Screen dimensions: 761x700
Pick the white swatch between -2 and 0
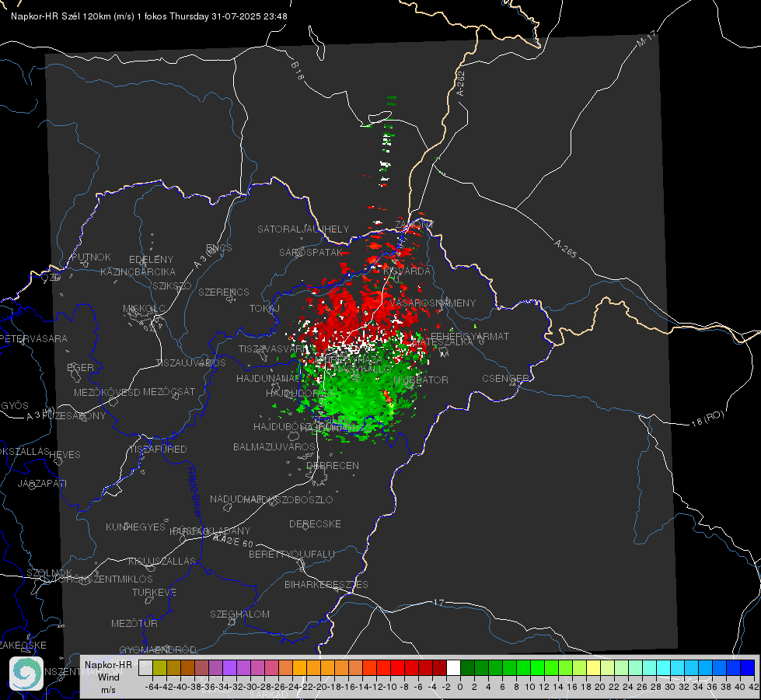tap(453, 667)
